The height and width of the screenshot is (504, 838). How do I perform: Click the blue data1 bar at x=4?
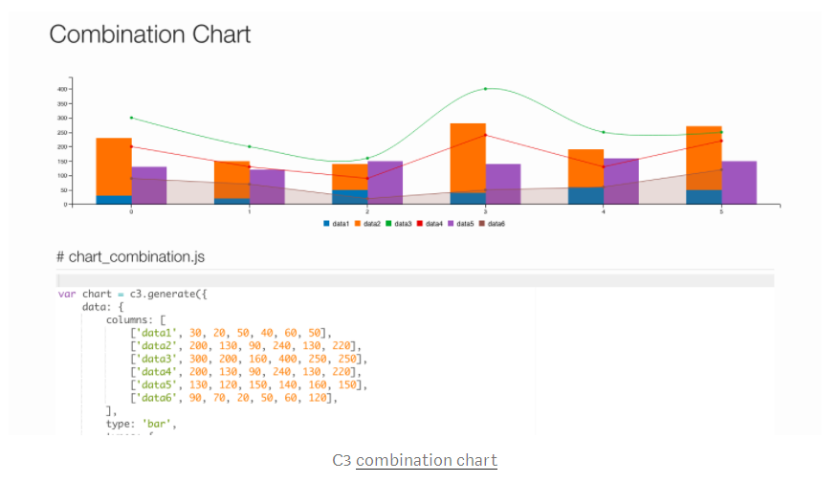(585, 195)
